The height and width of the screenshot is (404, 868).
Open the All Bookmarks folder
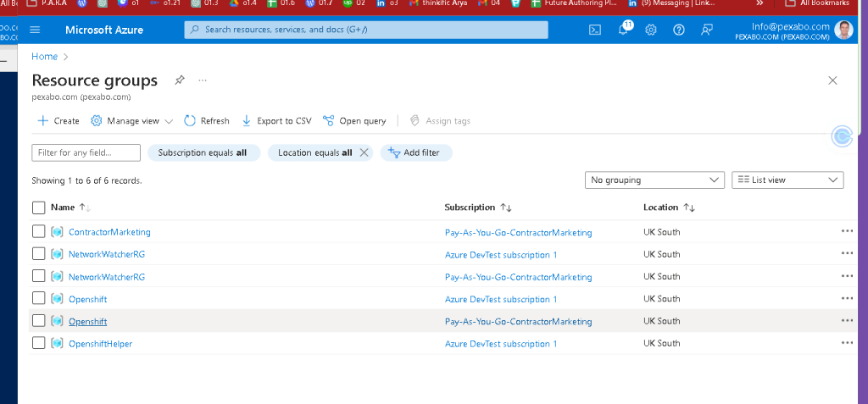818,3
